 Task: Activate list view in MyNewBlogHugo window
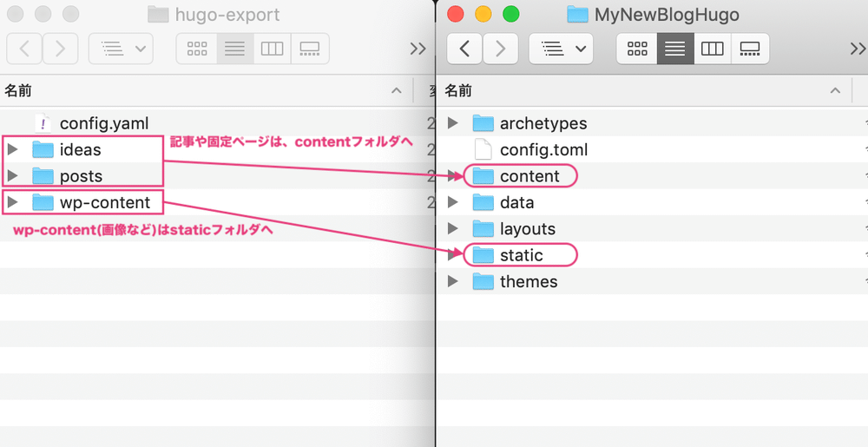point(674,49)
